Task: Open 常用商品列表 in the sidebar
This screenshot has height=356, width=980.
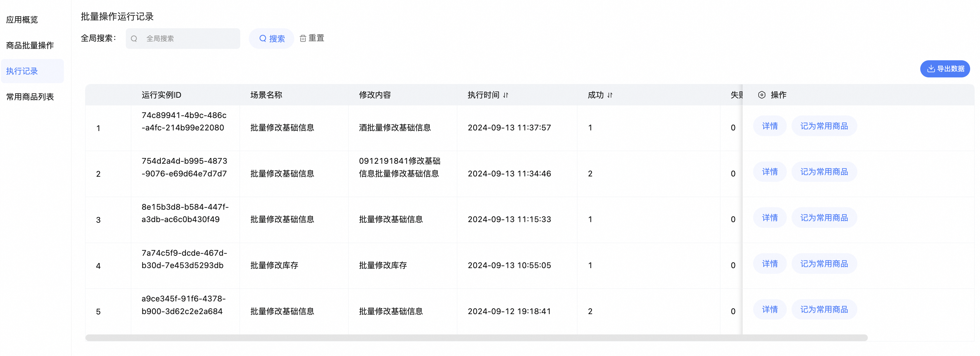Action: (30, 97)
